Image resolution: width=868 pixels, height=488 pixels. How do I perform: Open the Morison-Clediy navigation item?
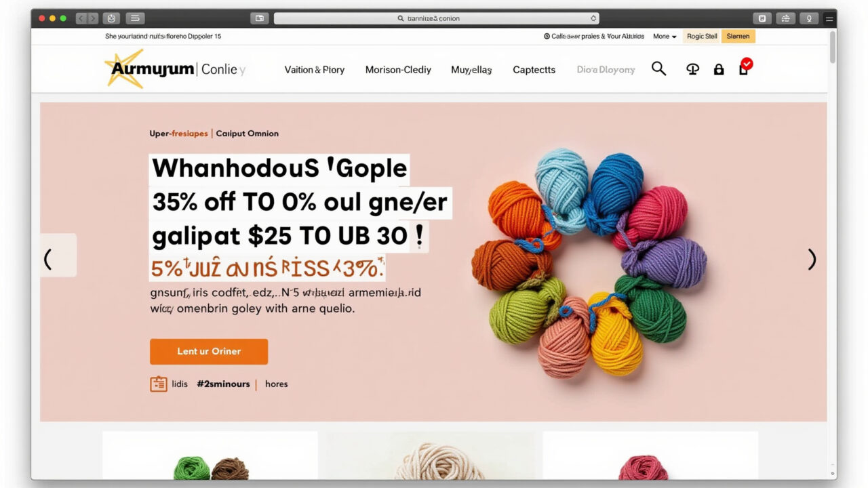click(x=398, y=70)
